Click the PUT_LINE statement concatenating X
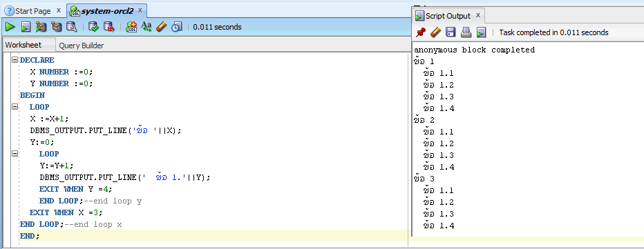 106,130
